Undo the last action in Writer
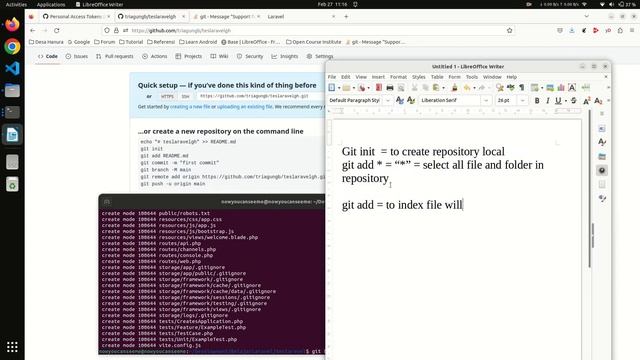640x360 pixels. (467, 88)
